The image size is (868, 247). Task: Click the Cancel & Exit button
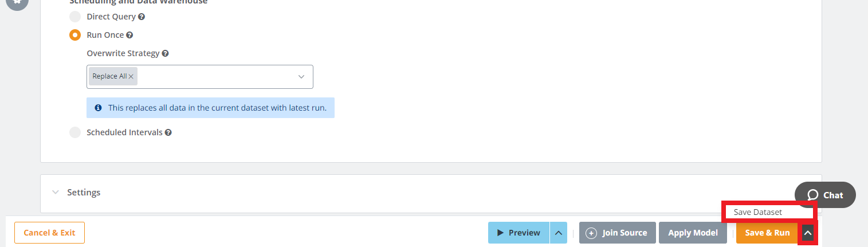pos(49,233)
